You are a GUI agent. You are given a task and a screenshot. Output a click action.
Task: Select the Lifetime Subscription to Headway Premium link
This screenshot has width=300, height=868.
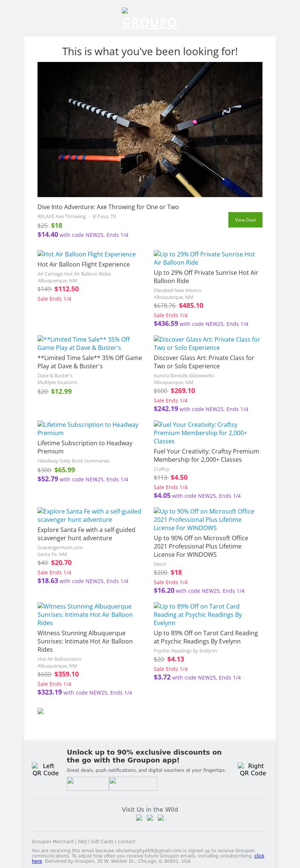point(88,429)
